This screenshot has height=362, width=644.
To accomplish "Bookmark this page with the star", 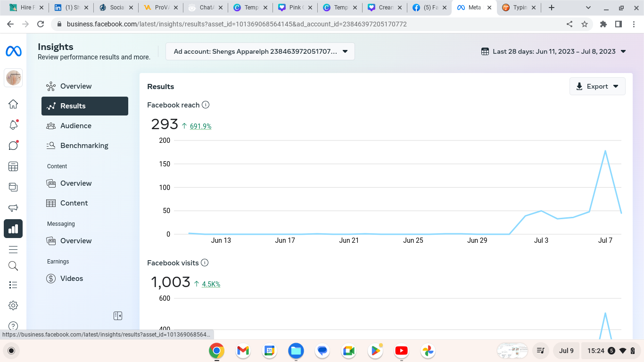I will coord(585,24).
